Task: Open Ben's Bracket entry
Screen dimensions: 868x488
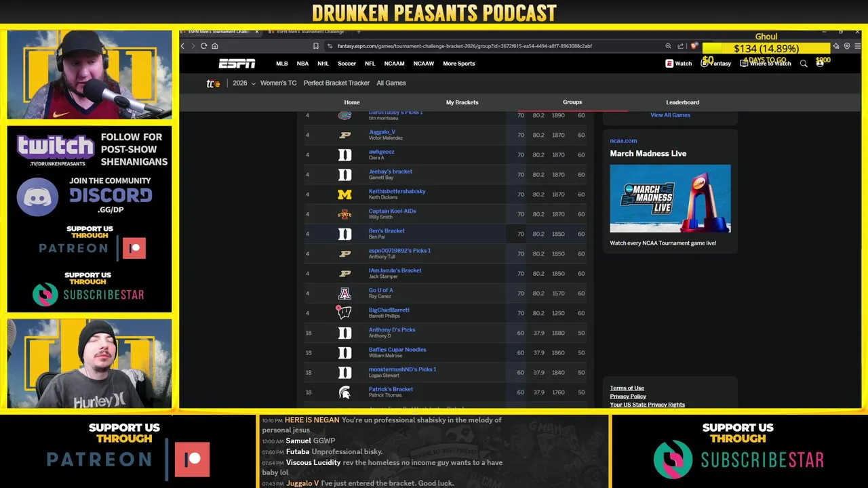Action: (387, 230)
